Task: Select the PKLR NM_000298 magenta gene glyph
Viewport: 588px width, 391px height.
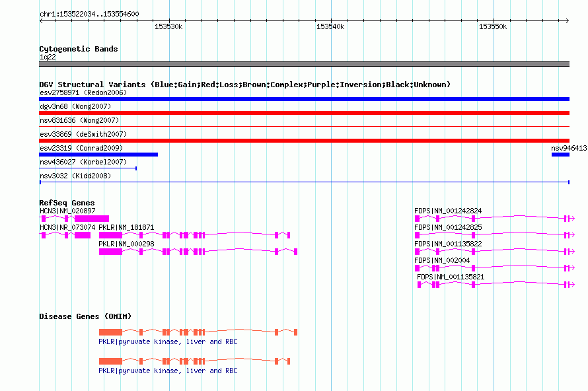Action: pyautogui.click(x=198, y=252)
